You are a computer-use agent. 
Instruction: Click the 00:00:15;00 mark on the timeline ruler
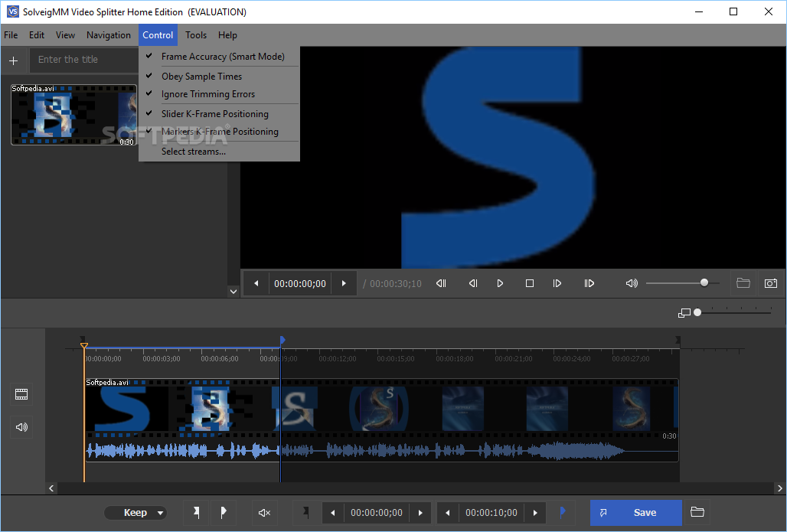click(x=396, y=358)
